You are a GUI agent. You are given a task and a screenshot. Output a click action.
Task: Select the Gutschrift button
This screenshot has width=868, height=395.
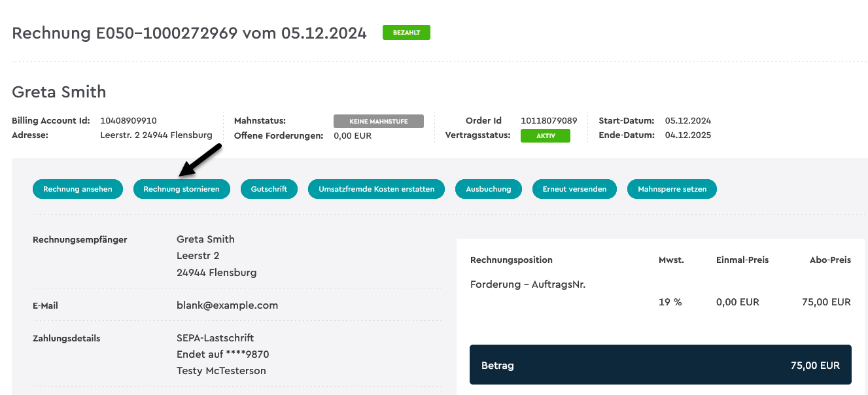(x=269, y=189)
